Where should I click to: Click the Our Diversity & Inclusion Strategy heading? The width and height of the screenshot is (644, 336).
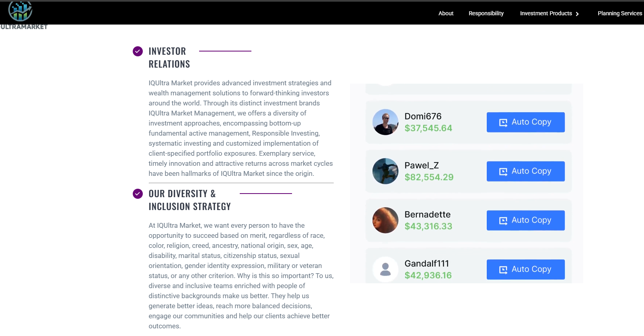pyautogui.click(x=189, y=200)
